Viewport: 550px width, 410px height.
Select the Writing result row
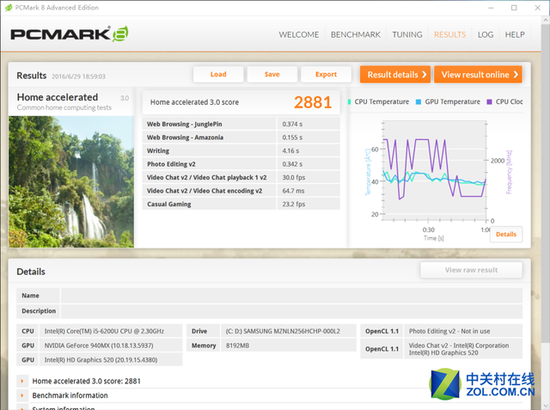(x=241, y=150)
